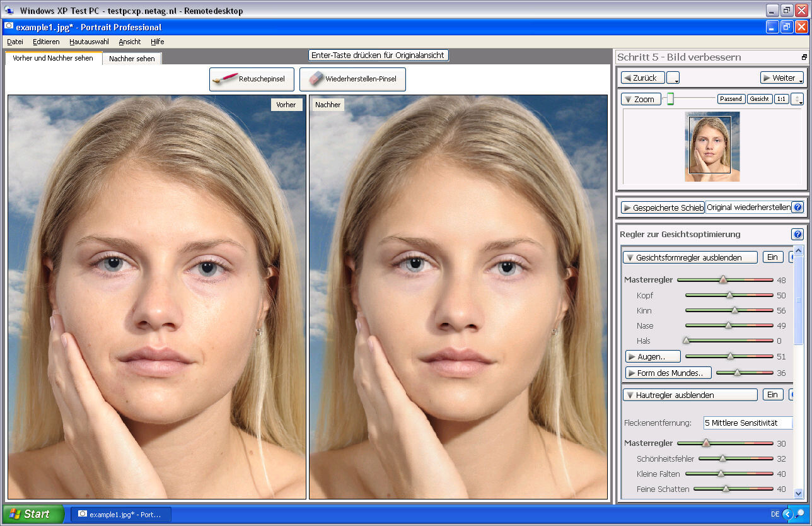Toggle the Ein switch for Hautregler
Image resolution: width=812 pixels, height=526 pixels.
pyautogui.click(x=773, y=394)
